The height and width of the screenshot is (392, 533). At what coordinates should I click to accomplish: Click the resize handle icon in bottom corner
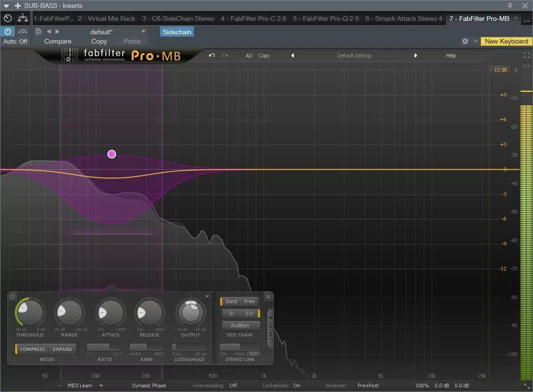(x=527, y=386)
